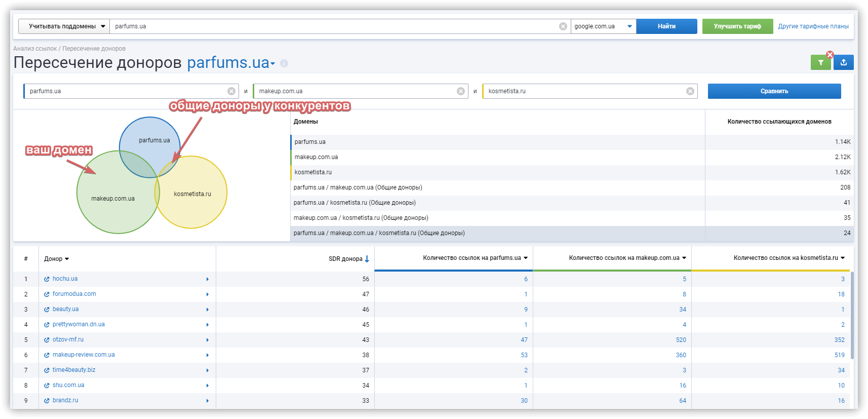Click the Сравнить button
This screenshot has width=868, height=419.
[x=774, y=91]
